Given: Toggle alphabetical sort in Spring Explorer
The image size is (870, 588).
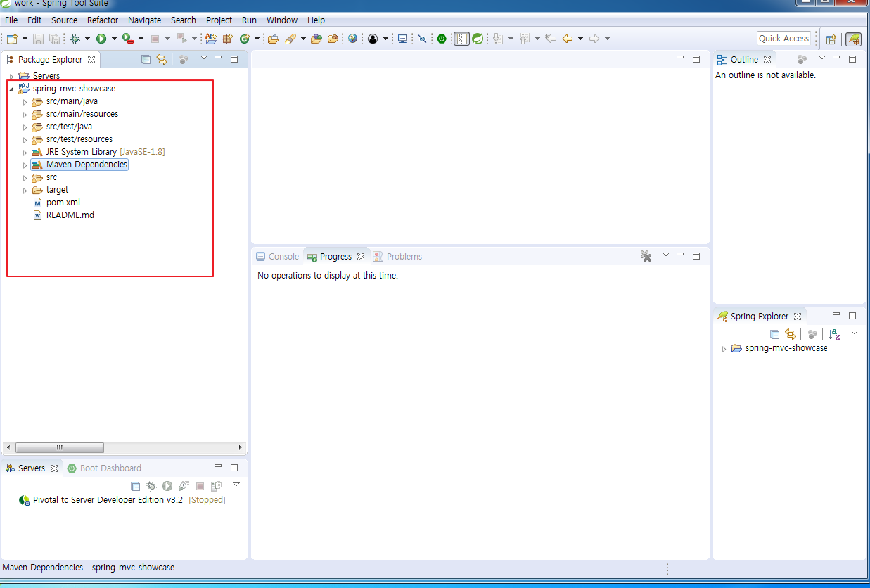Looking at the screenshot, I should [834, 335].
